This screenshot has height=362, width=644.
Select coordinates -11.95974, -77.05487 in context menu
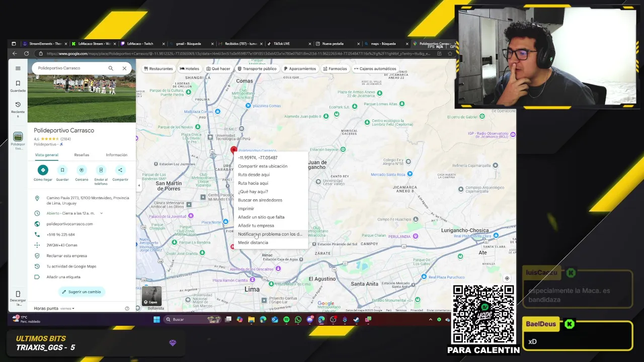[x=272, y=157]
